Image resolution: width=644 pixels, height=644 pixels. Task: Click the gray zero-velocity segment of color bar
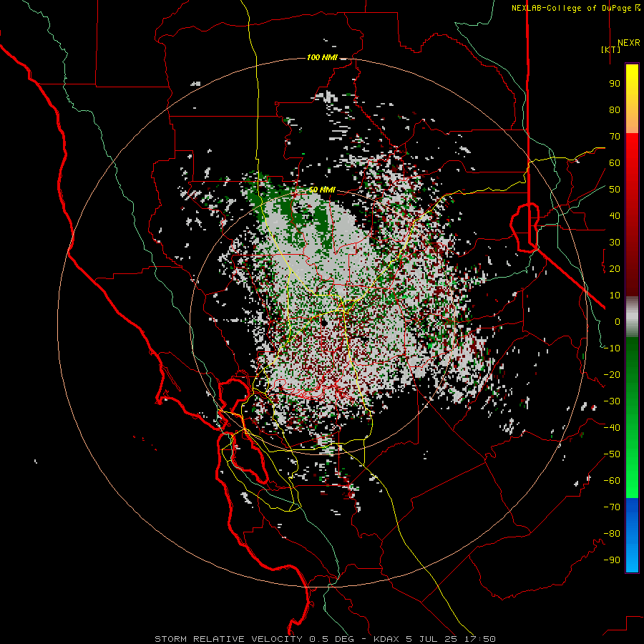632,317
